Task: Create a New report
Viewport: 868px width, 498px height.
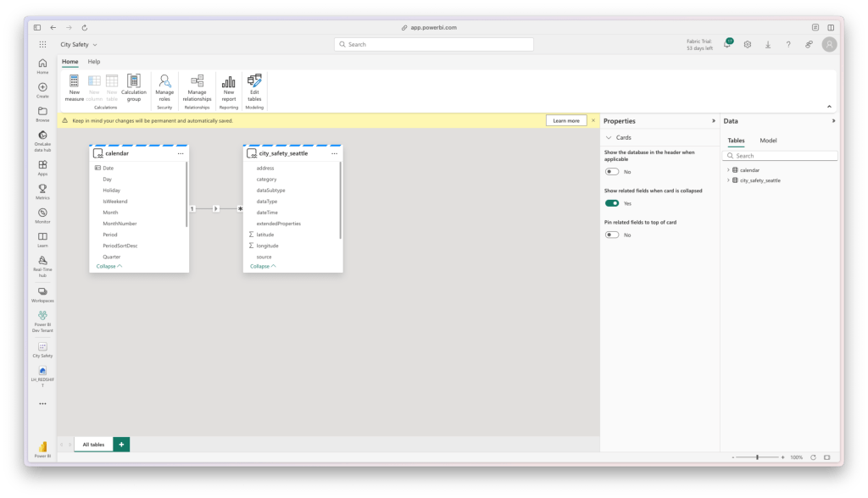Action: 229,81
